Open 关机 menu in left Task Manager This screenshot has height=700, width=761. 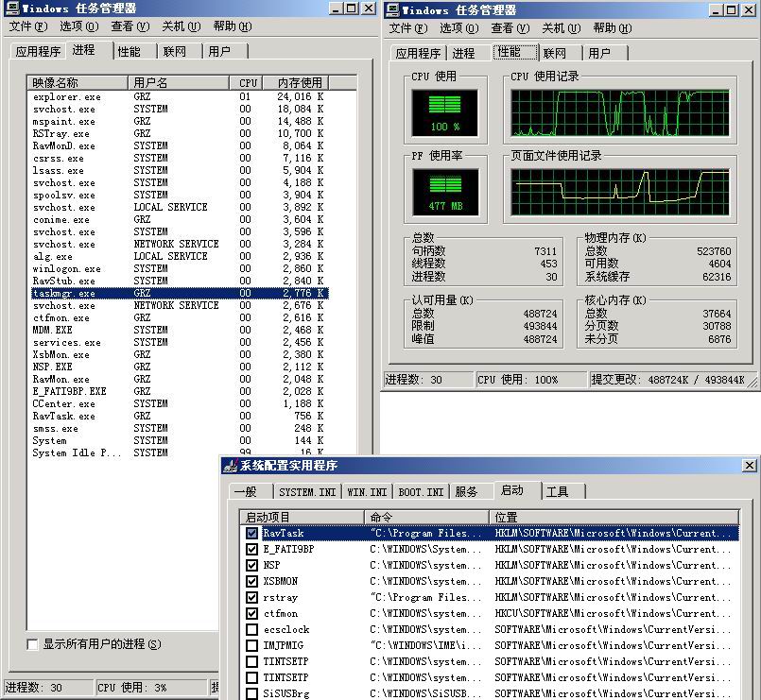(181, 26)
